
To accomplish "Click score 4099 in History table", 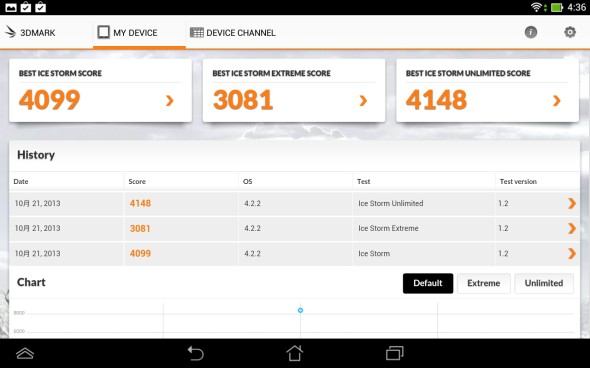I will (x=140, y=253).
